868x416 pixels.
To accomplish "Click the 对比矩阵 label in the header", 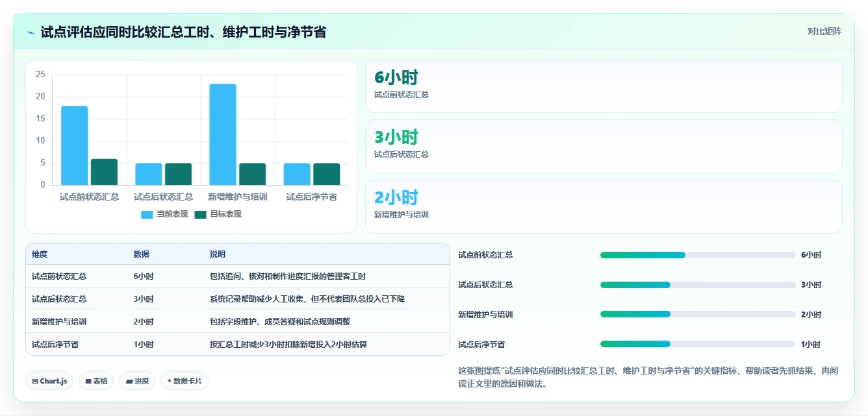I will pyautogui.click(x=824, y=32).
